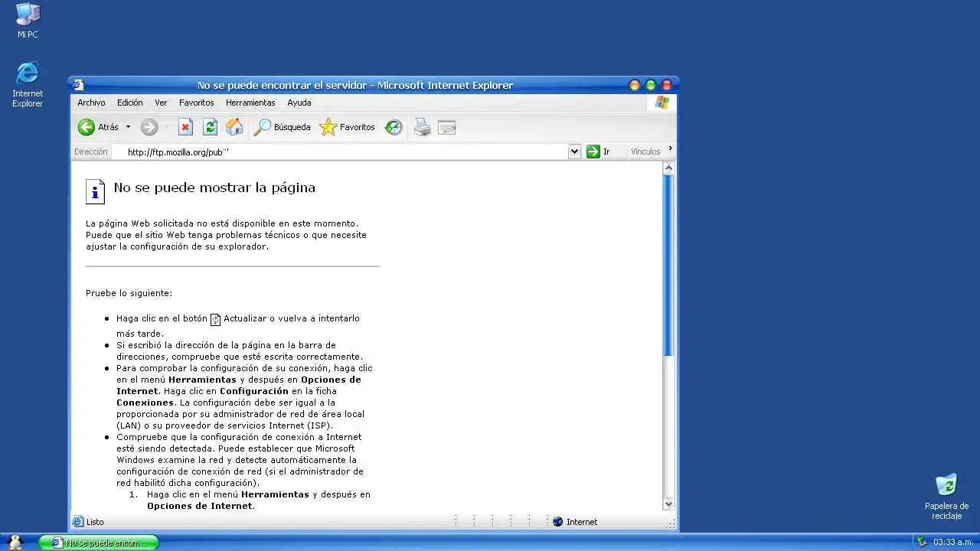
Task: Click the window resize grip corner
Action: 671,524
